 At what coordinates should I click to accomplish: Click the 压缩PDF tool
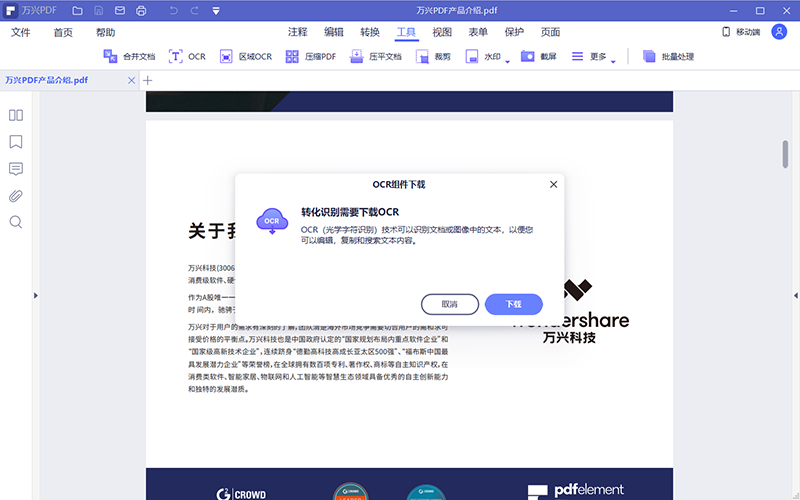[311, 56]
